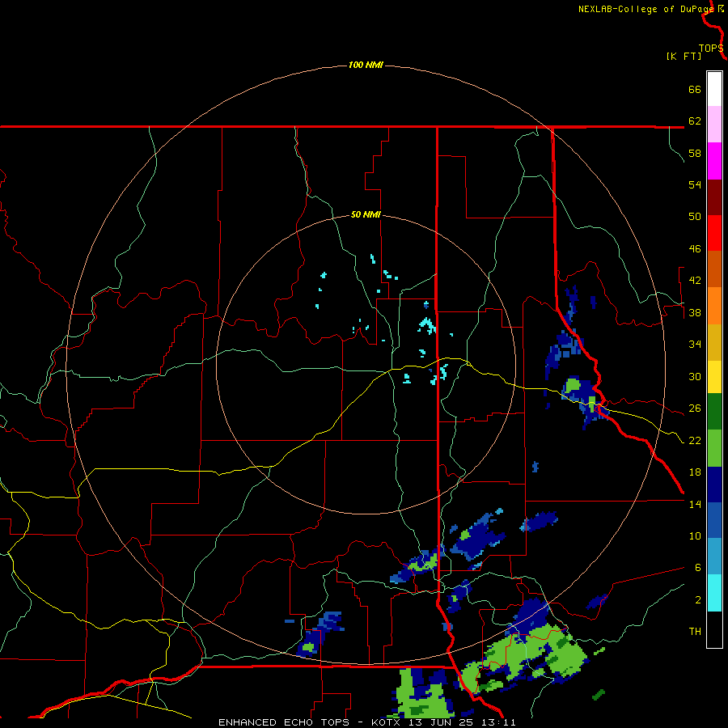Click the legend value "58"
The image size is (728, 728).
pyautogui.click(x=695, y=153)
